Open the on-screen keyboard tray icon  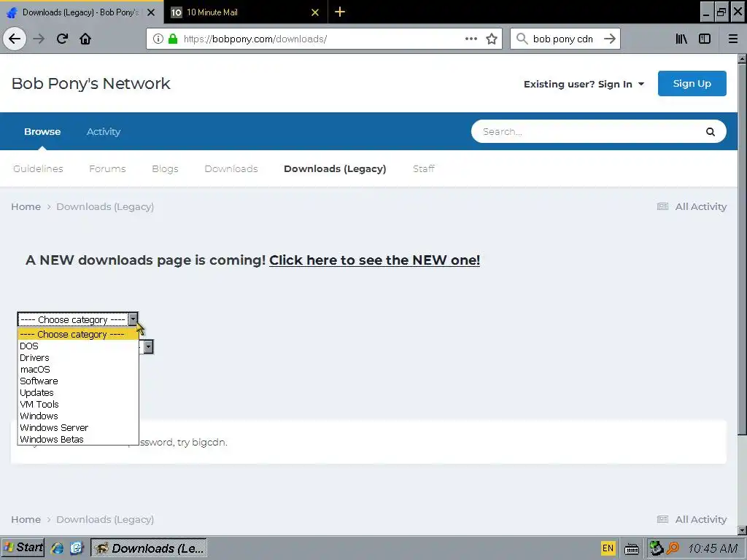[x=632, y=549]
